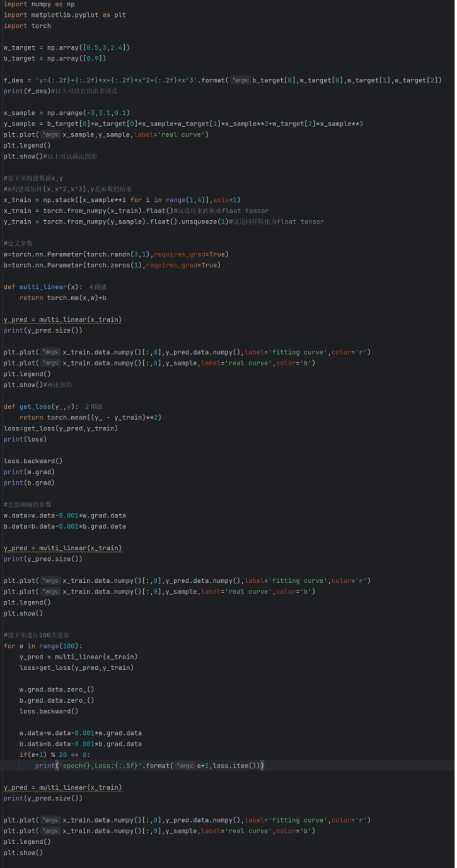Click the *args hint in the f_des format call
Viewport: 457px width, 868px height.
(x=240, y=80)
